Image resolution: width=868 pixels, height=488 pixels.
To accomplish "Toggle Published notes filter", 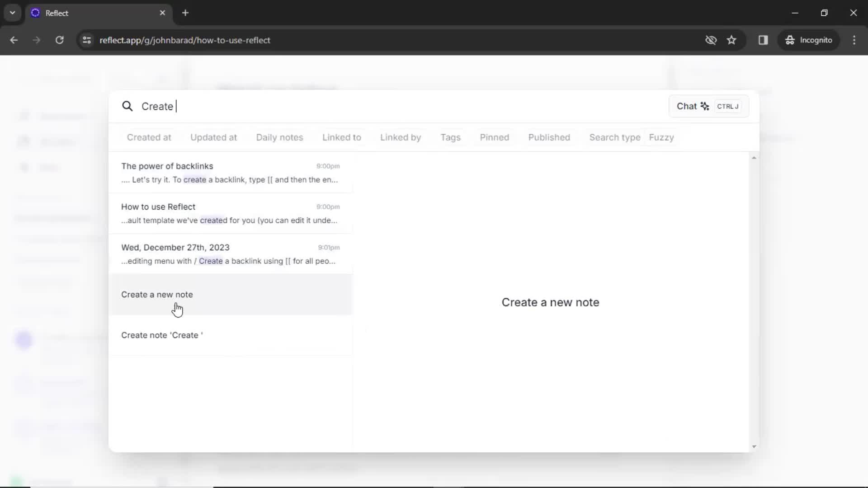I will 548,137.
